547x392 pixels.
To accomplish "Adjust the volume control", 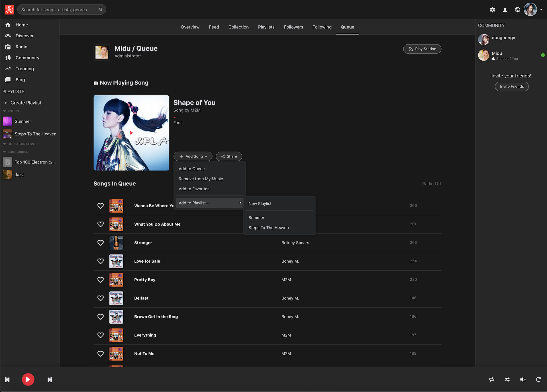I will (x=523, y=379).
